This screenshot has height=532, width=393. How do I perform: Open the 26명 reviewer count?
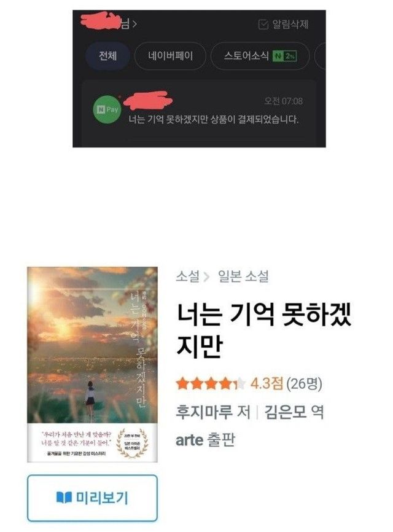coord(304,384)
